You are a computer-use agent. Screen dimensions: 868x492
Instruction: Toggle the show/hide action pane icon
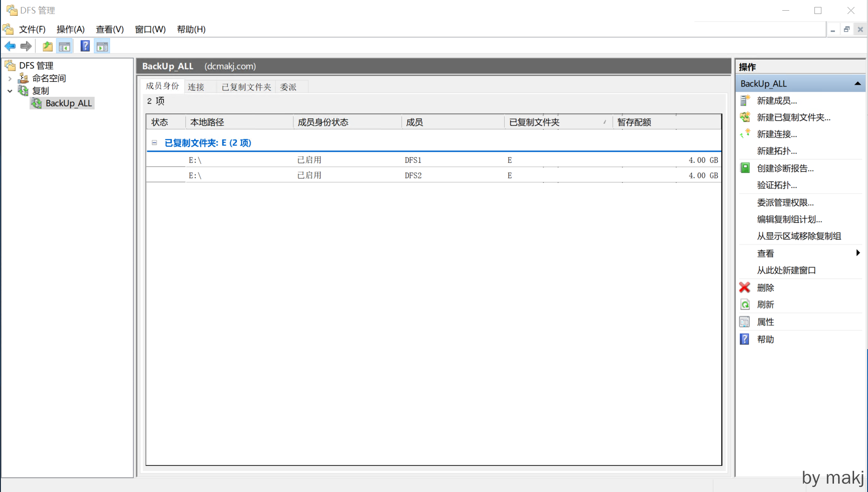(102, 46)
